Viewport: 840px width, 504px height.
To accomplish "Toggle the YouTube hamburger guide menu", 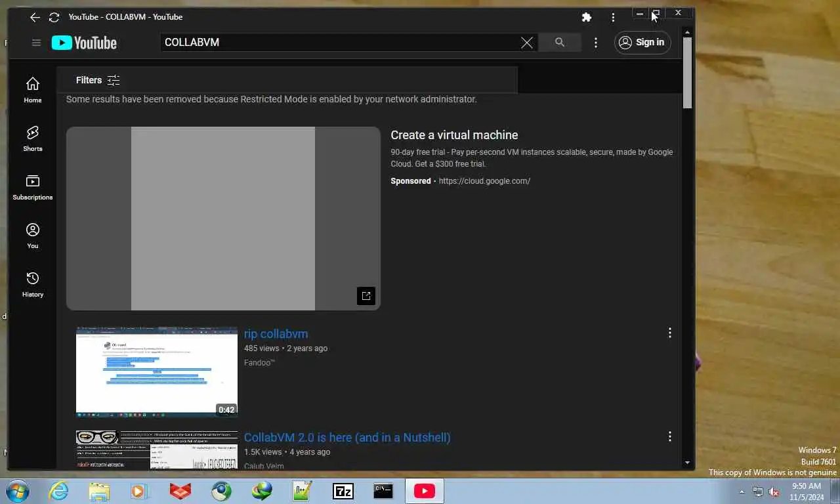I will click(36, 43).
